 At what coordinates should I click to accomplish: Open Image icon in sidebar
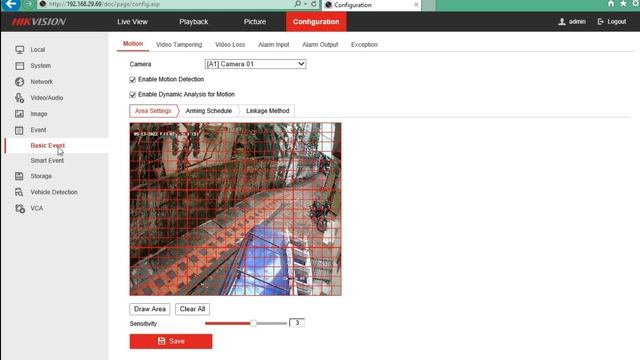[x=20, y=114]
